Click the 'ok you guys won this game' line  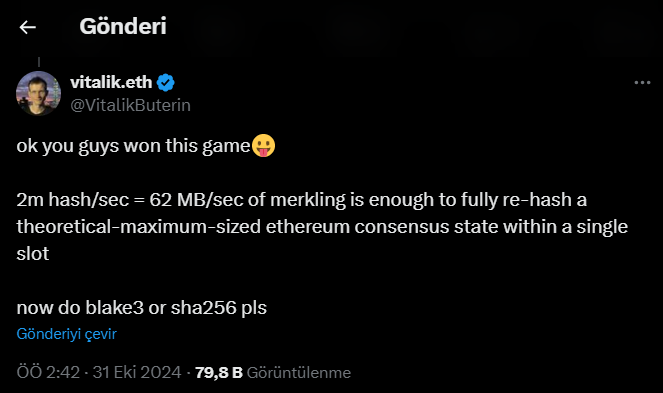(134, 146)
